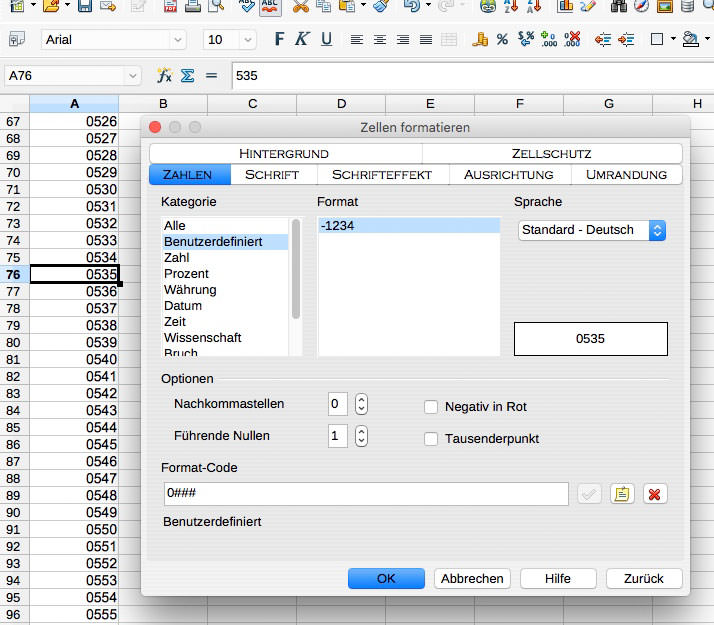The width and height of the screenshot is (714, 625).
Task: Open the Gallery picture icon
Action: [664, 5]
